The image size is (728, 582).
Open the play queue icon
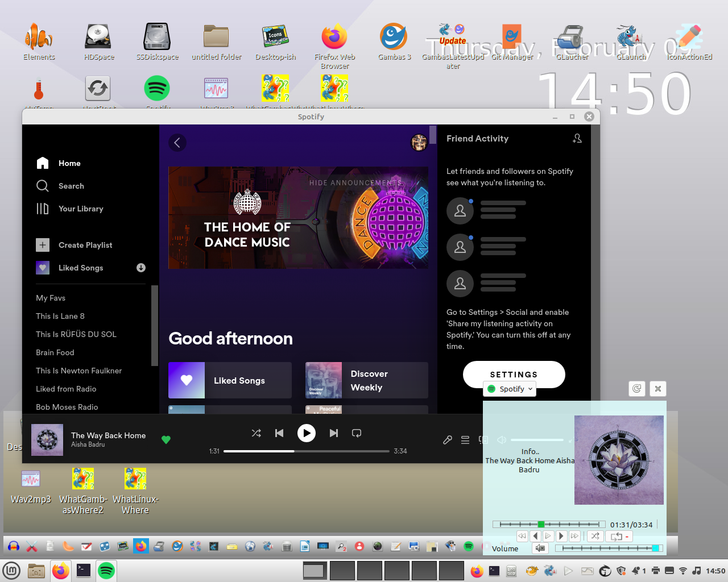point(465,439)
